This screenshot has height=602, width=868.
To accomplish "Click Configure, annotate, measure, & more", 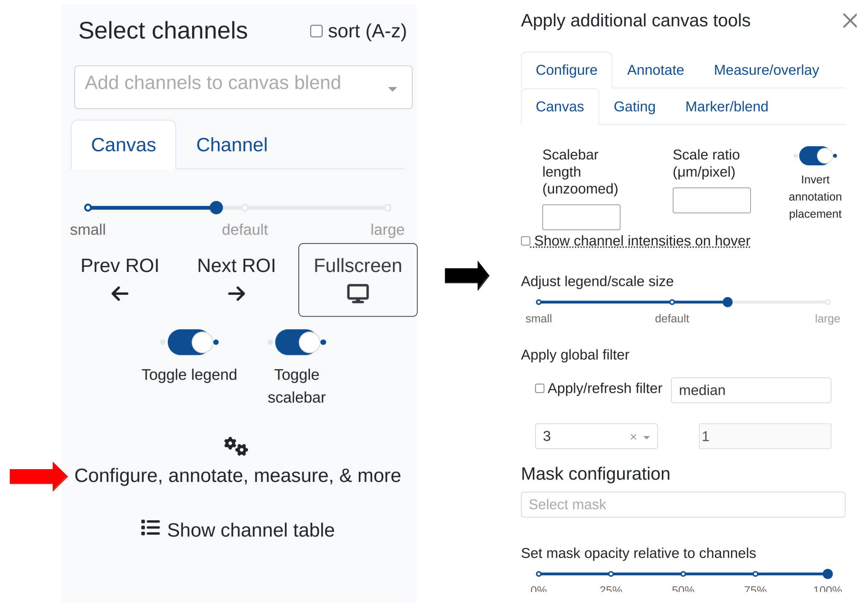I will click(x=237, y=476).
